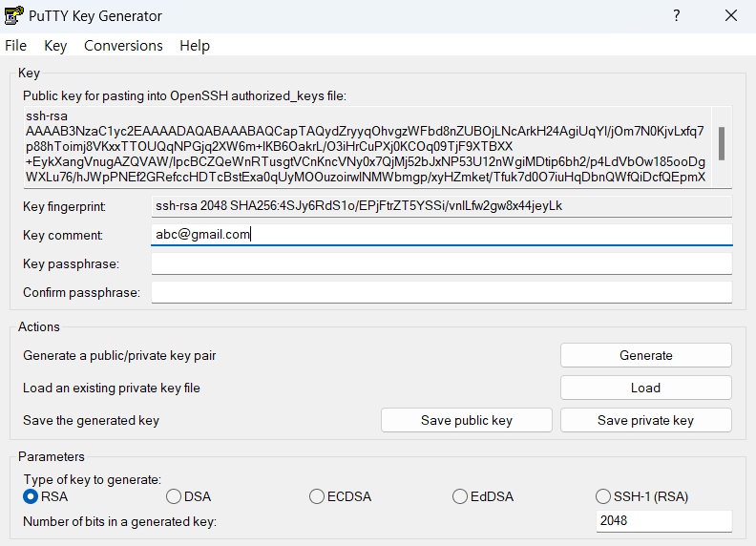Click the Key fingerprint field
This screenshot has width=756, height=546.
(x=442, y=206)
